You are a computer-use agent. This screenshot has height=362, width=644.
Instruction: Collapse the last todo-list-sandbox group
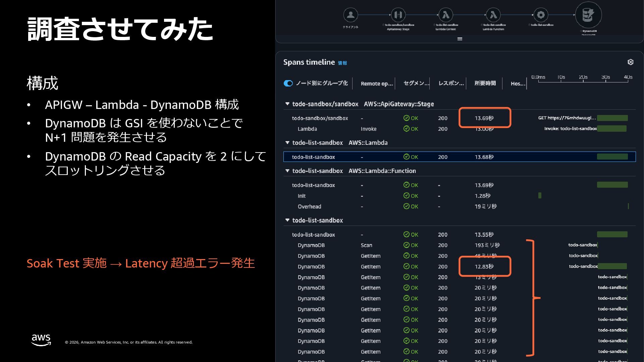[x=287, y=220]
